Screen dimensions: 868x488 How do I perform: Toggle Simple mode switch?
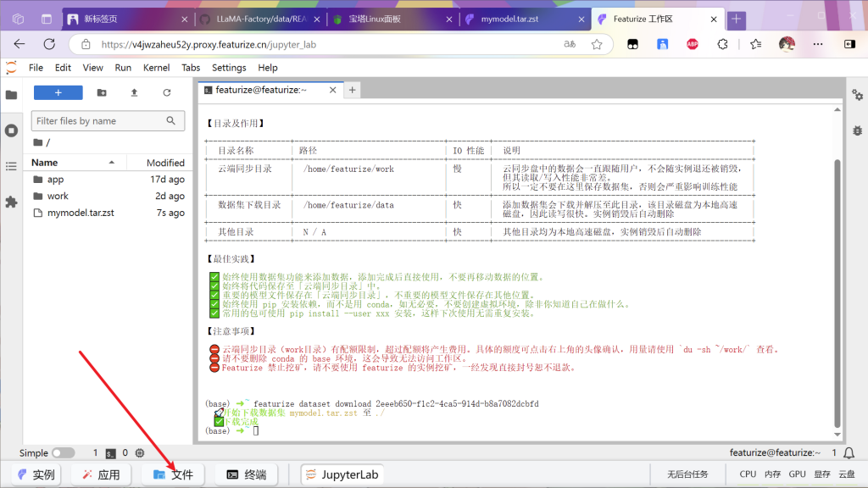click(x=63, y=452)
